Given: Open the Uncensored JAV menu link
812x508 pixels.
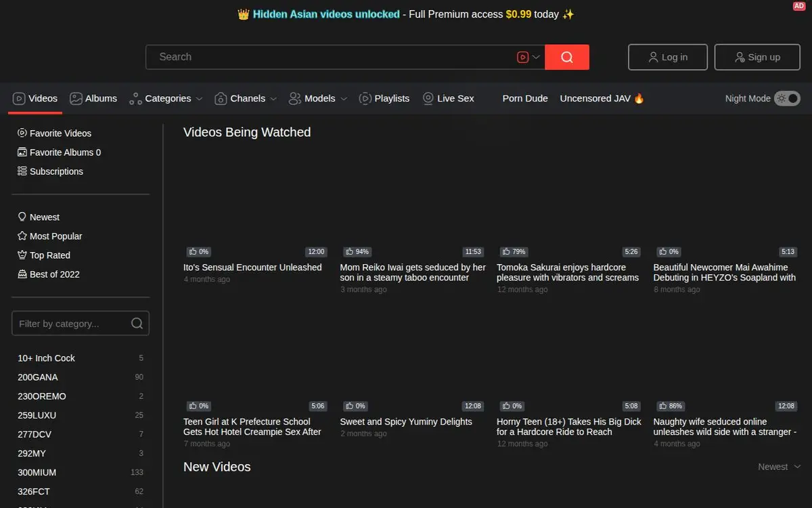Looking at the screenshot, I should [602, 98].
